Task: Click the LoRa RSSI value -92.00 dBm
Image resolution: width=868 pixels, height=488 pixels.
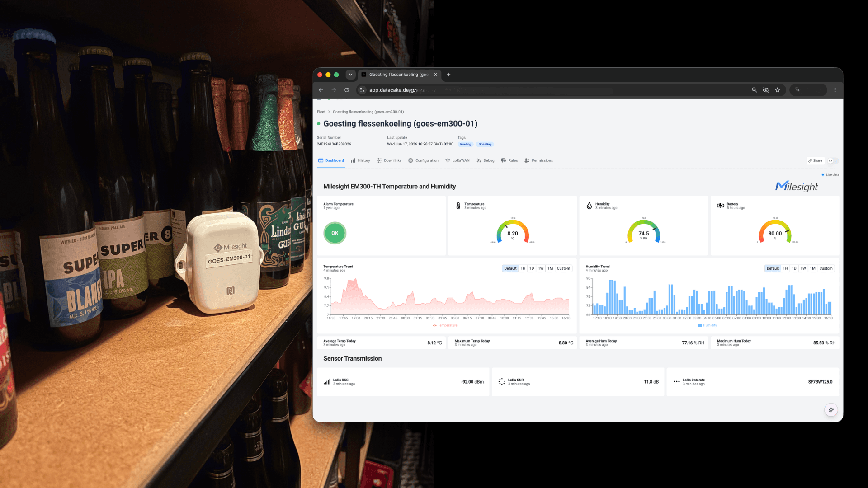Action: pos(472,382)
